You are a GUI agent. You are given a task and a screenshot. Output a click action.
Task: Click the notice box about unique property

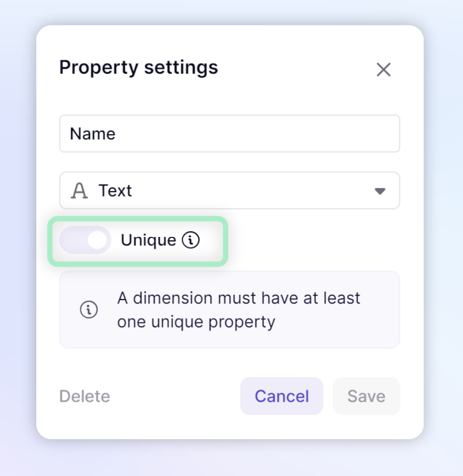pos(230,310)
